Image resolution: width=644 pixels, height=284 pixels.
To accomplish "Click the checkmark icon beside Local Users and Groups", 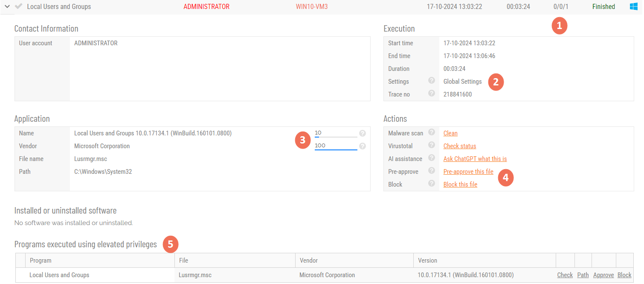I will [x=18, y=6].
